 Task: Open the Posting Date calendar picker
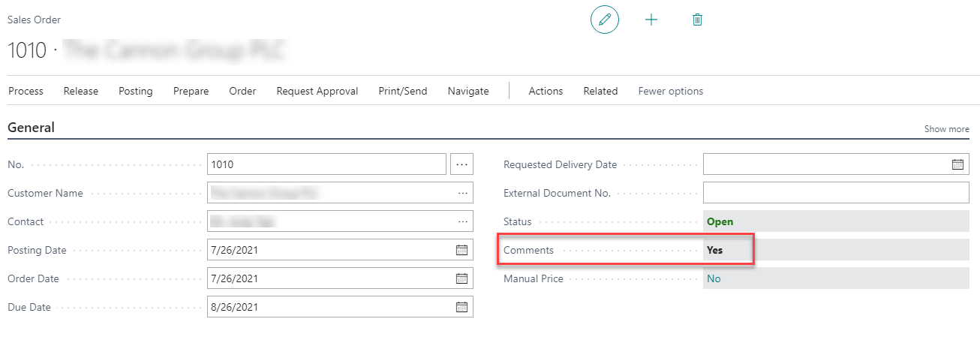tap(462, 250)
